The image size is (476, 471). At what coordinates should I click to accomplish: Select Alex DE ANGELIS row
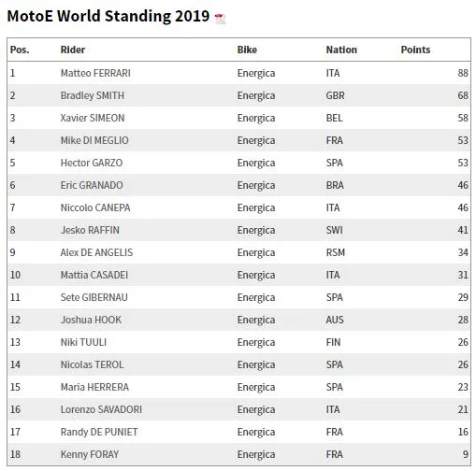238,252
